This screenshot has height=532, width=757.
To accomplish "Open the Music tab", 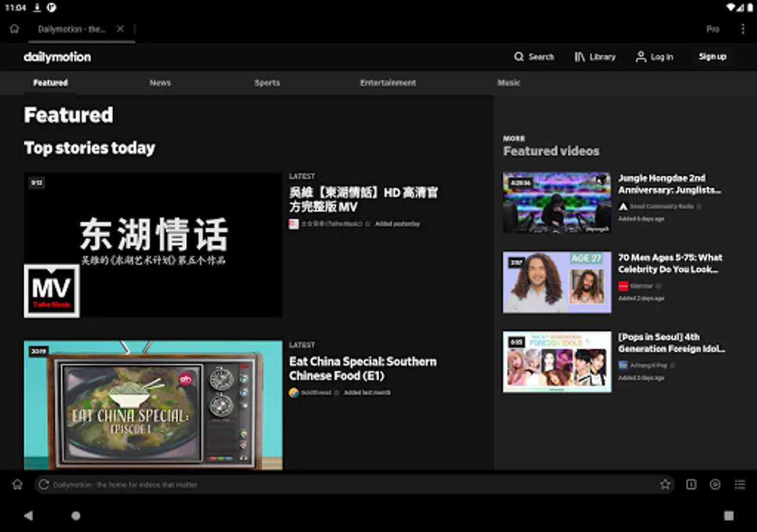I will pyautogui.click(x=509, y=83).
